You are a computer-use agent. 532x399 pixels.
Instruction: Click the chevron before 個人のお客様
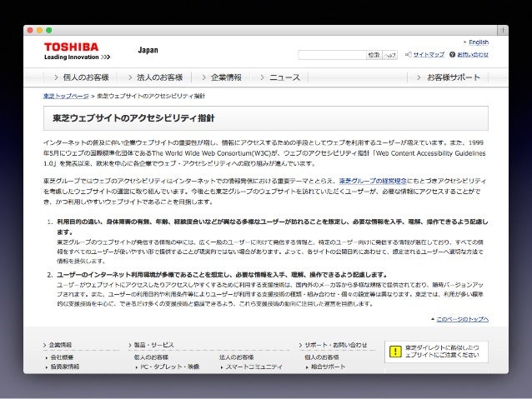click(56, 77)
